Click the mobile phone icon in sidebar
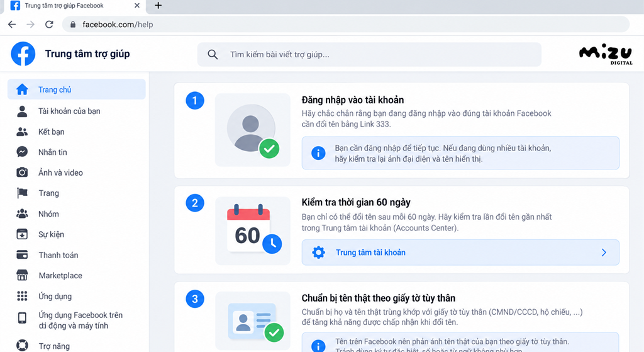Image resolution: width=644 pixels, height=352 pixels. click(x=22, y=318)
